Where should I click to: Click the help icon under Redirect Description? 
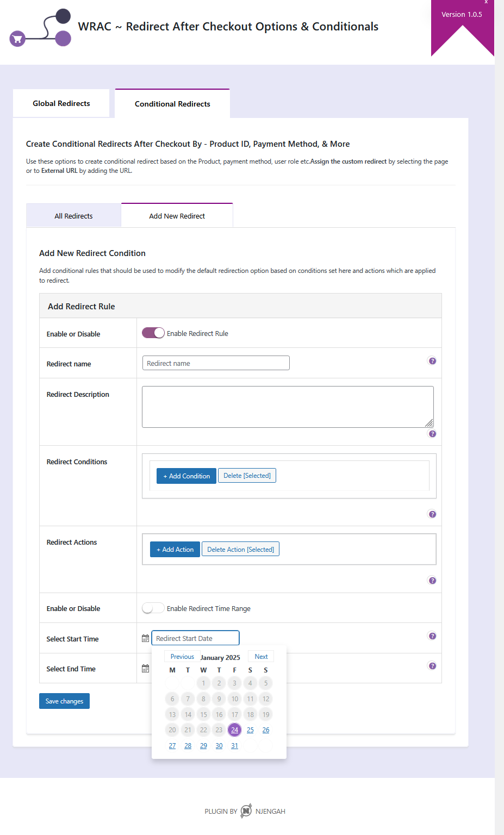[x=432, y=434]
